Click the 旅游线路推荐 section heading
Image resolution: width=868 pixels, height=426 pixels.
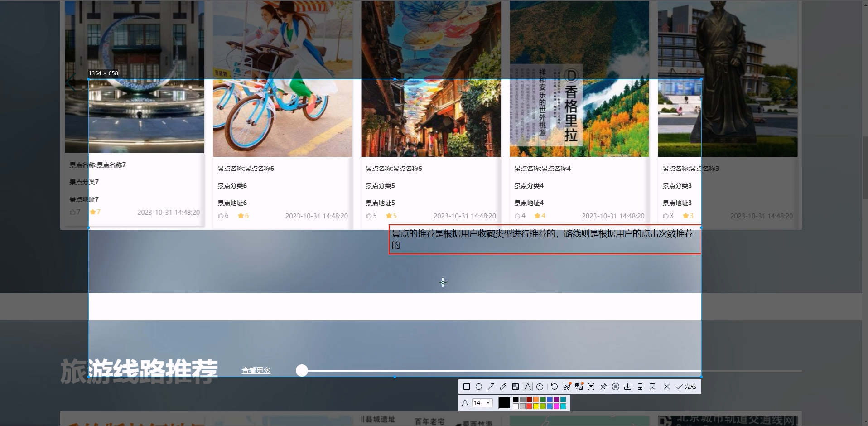click(139, 371)
